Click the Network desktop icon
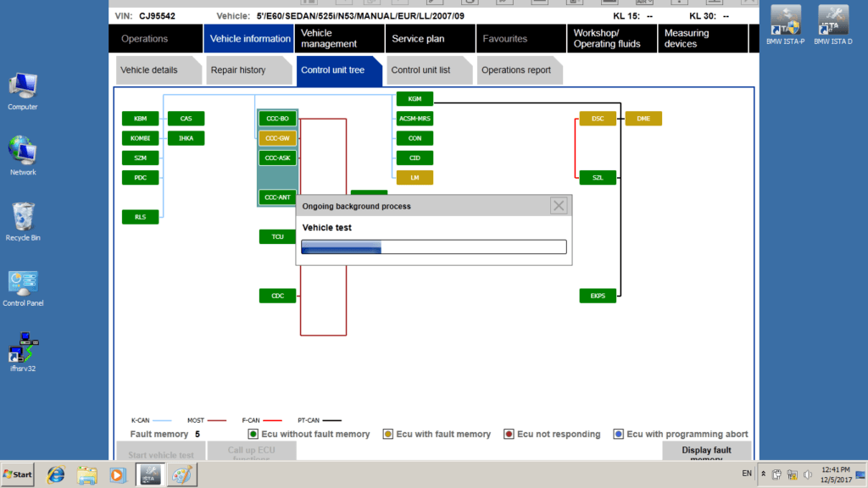This screenshot has width=868, height=488. (23, 156)
